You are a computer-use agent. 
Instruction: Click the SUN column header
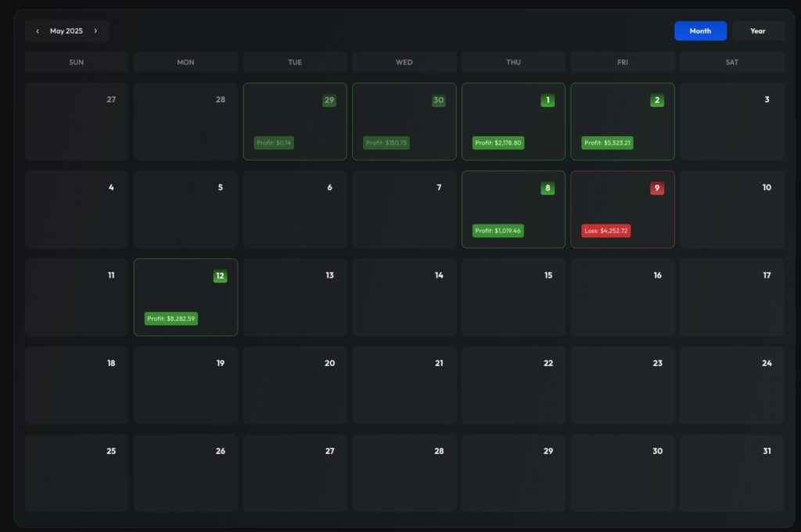(x=76, y=62)
